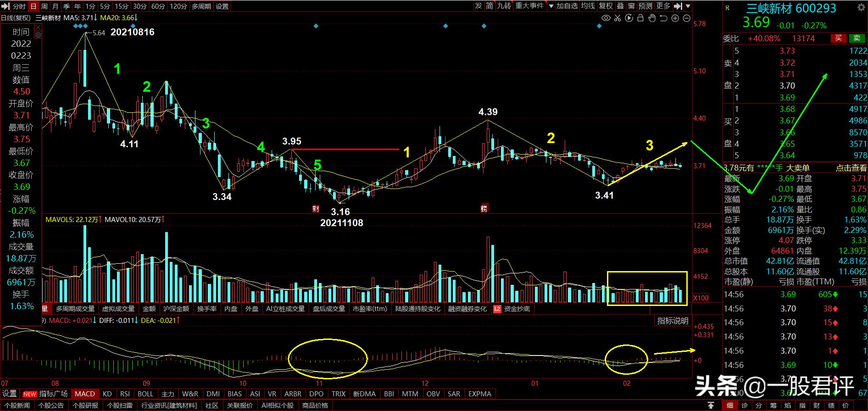This screenshot has height=411, width=868.
Task: Select the 价 icon in bottom right bar
Action: 846,405
